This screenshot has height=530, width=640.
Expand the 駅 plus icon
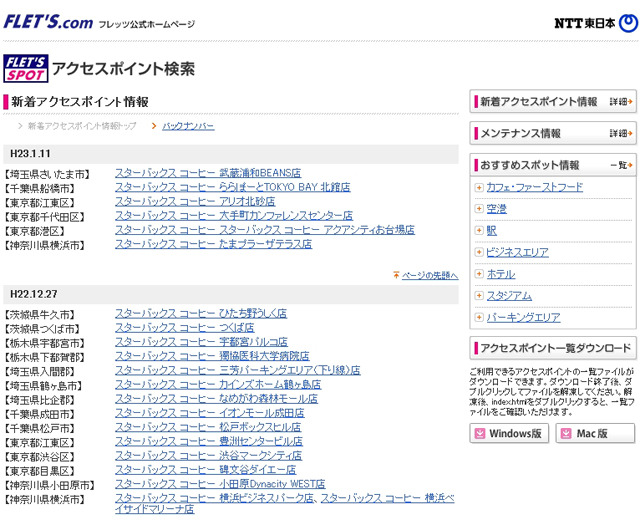479,231
